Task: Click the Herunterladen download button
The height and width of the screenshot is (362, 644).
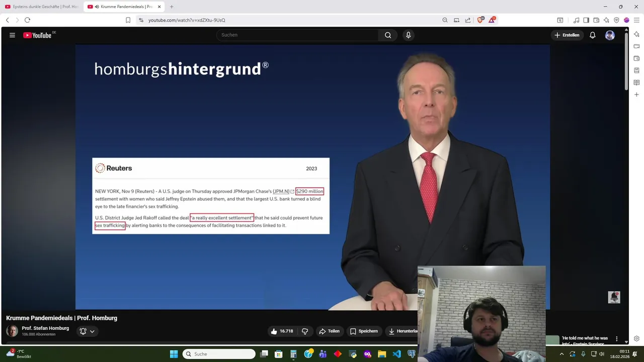Action: point(403,331)
